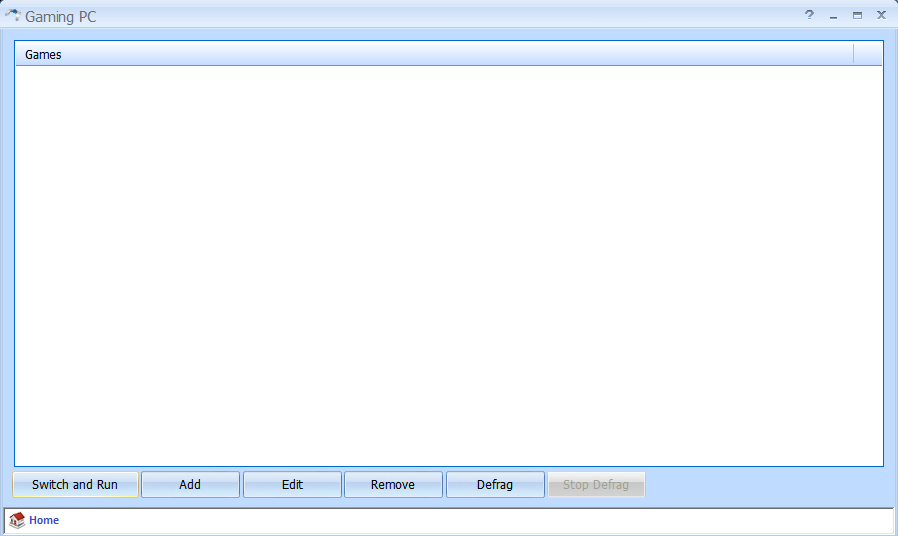Click the Gaming PC app icon in title bar
This screenshot has height=536, width=898.
tap(12, 16)
